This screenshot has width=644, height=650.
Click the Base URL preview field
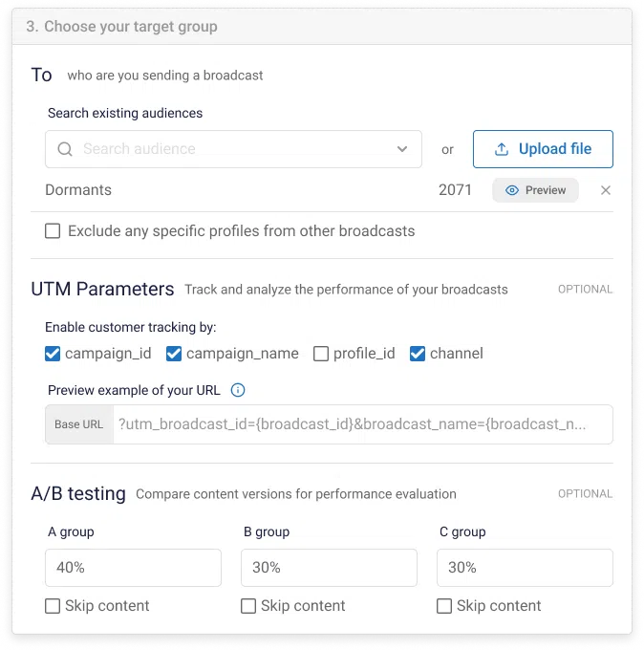[361, 424]
